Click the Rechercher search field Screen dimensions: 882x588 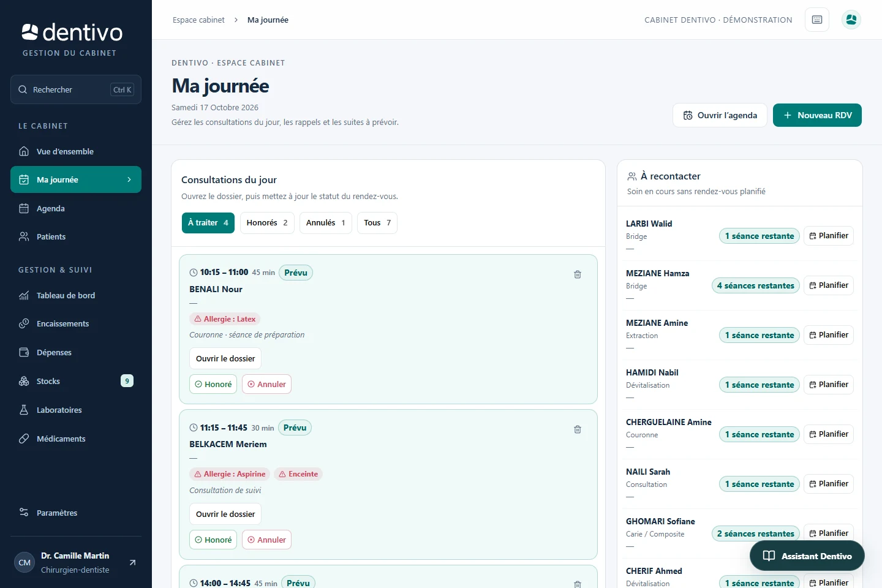[x=76, y=89]
